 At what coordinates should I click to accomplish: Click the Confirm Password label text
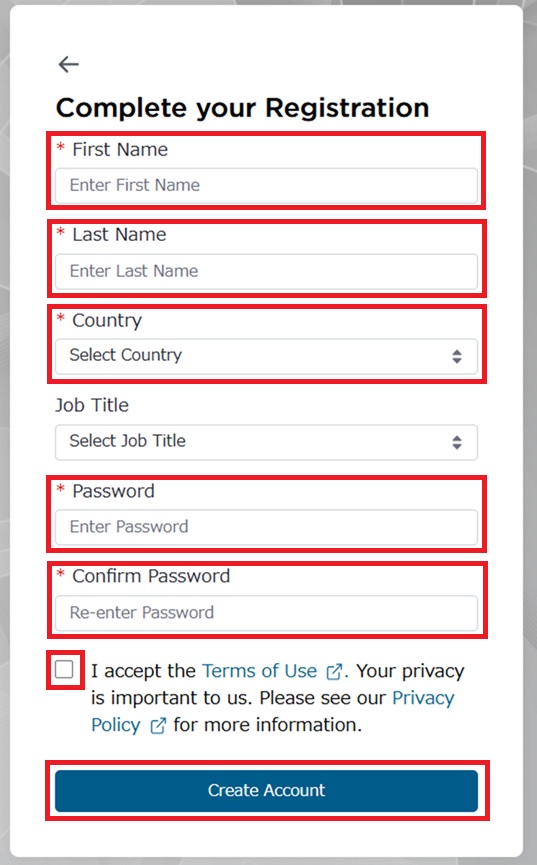(x=151, y=576)
